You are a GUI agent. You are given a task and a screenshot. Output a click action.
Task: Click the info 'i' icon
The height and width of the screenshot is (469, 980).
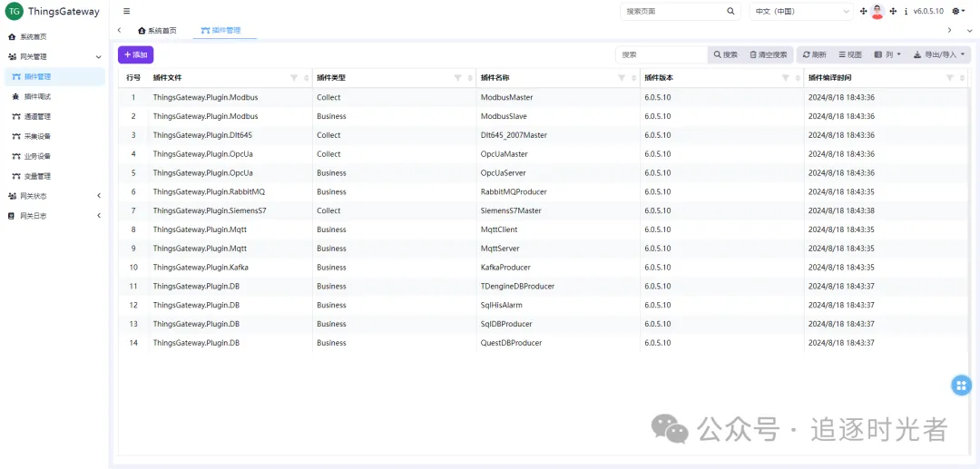(x=906, y=11)
